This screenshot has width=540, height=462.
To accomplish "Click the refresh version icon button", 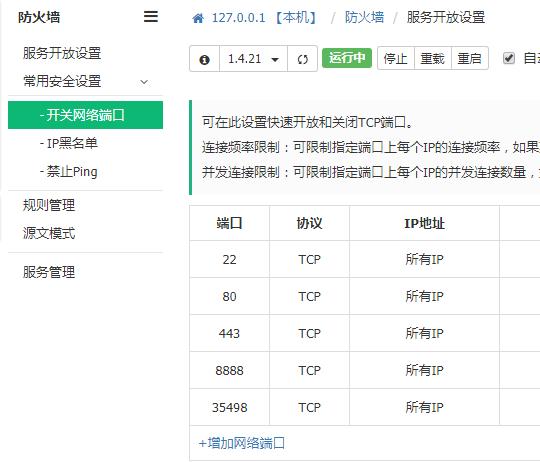I will 302,59.
